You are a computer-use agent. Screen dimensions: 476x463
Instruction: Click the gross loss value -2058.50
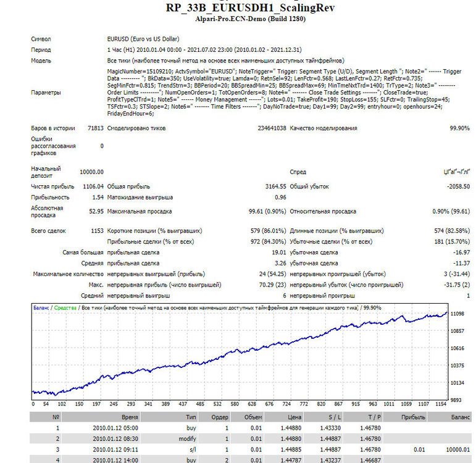pos(458,186)
